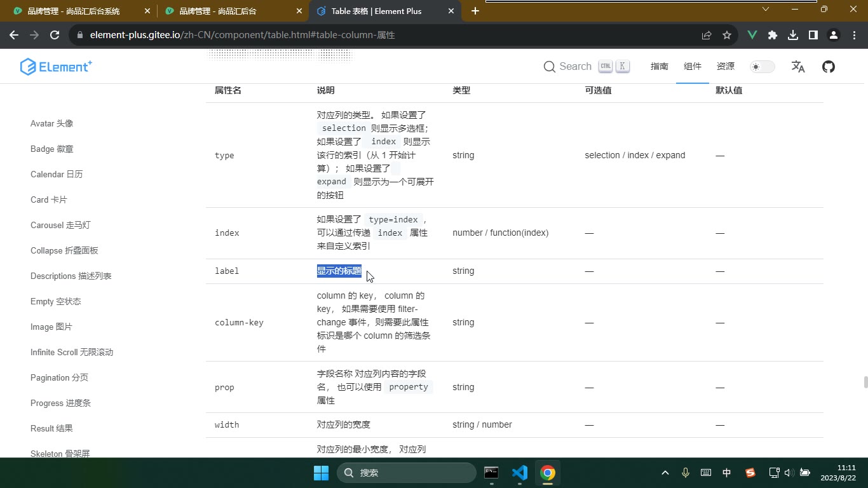Viewport: 868px width, 488px height.
Task: Click the page vertical scrollbar thumb
Action: click(865, 382)
